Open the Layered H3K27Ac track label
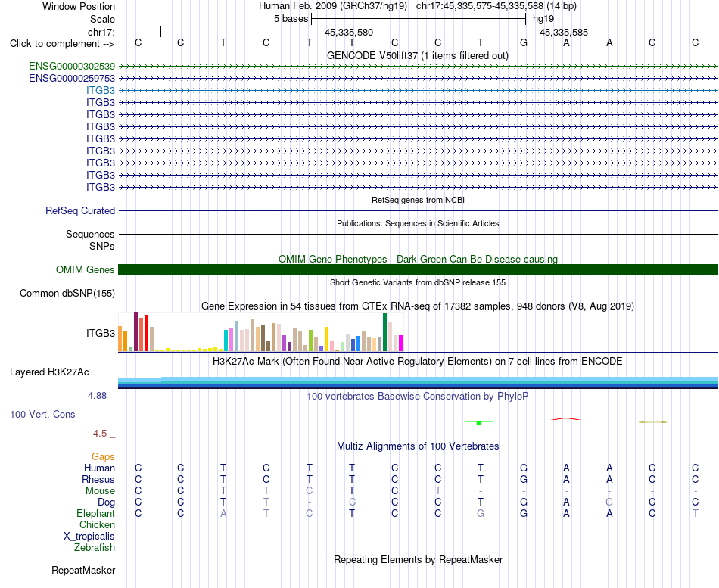719x588 pixels. (49, 372)
